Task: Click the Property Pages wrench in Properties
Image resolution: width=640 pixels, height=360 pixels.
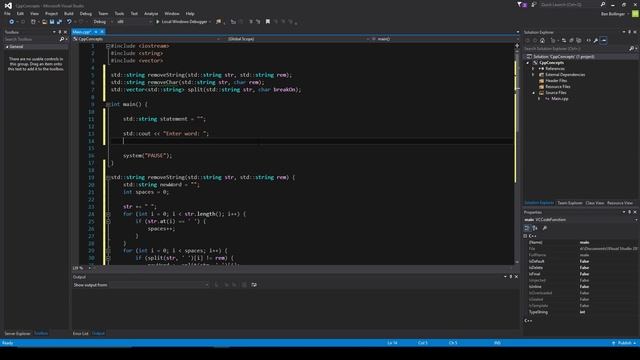Action: coord(544,228)
